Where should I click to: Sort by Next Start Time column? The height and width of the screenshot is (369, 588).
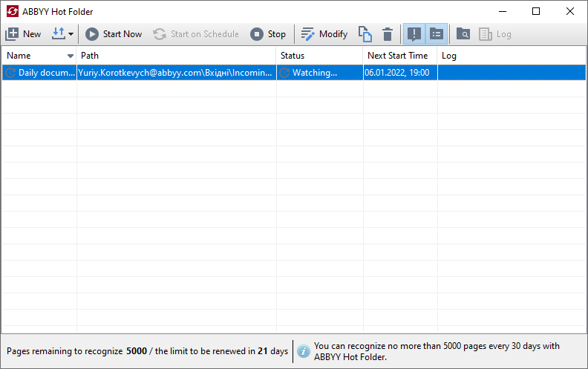click(x=400, y=56)
